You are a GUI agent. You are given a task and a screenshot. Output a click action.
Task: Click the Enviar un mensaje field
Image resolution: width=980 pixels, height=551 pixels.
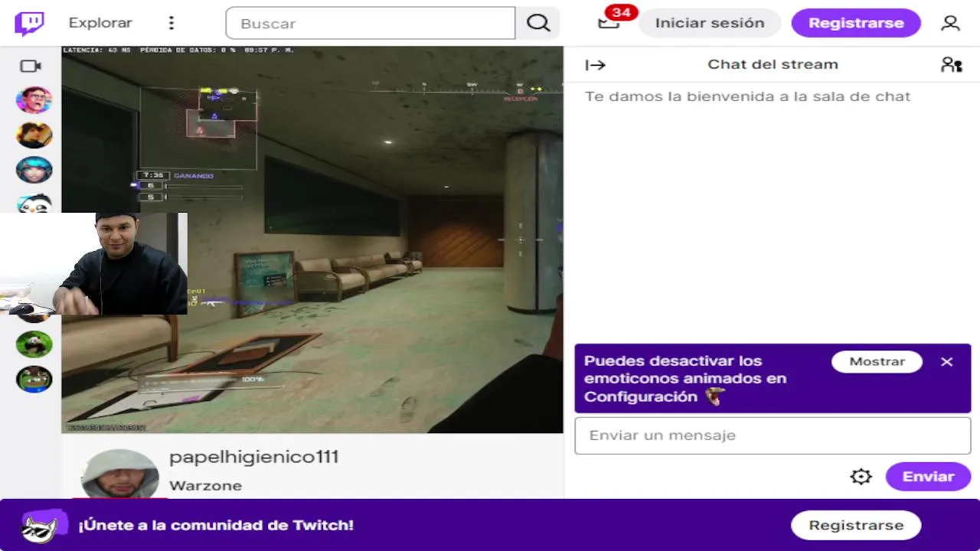(773, 435)
